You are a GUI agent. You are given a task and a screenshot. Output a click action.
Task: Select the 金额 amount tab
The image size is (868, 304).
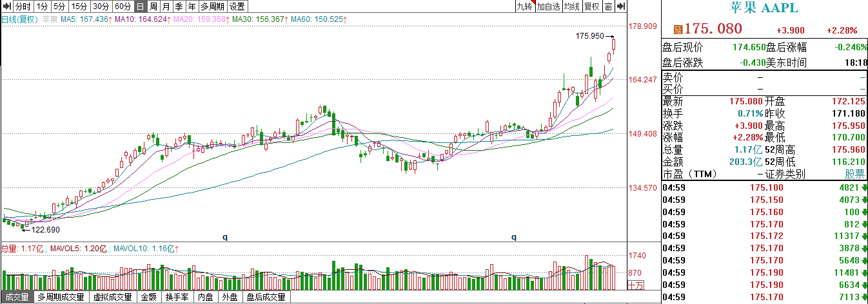(148, 298)
